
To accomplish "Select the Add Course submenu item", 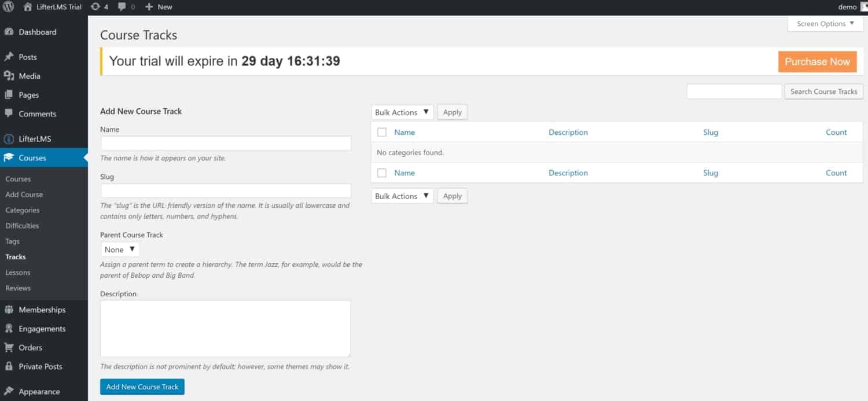I will [24, 194].
